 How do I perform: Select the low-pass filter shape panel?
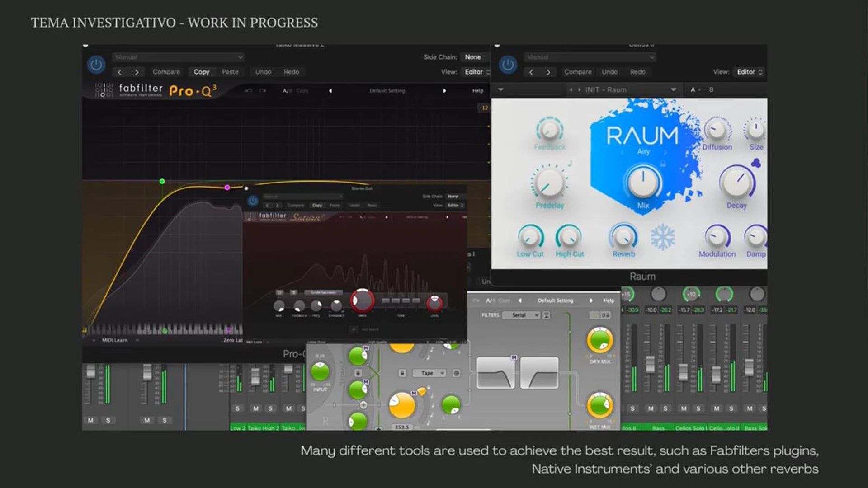495,373
